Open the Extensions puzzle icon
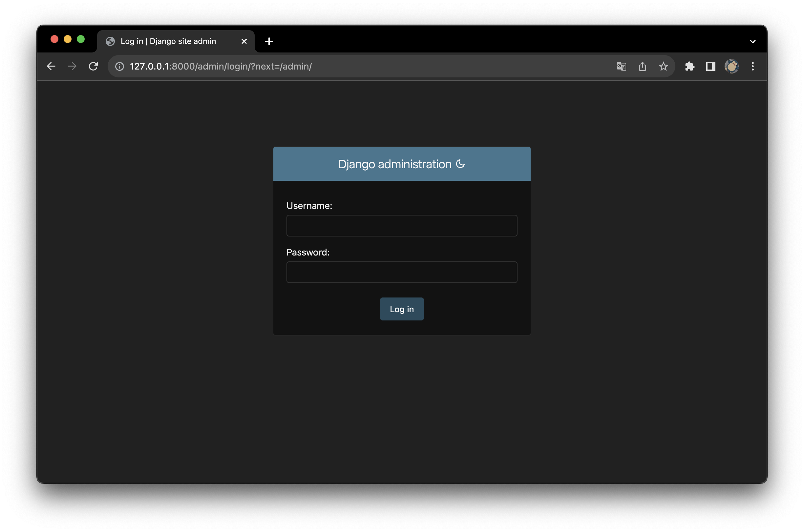Viewport: 804px width, 532px height. (x=689, y=66)
